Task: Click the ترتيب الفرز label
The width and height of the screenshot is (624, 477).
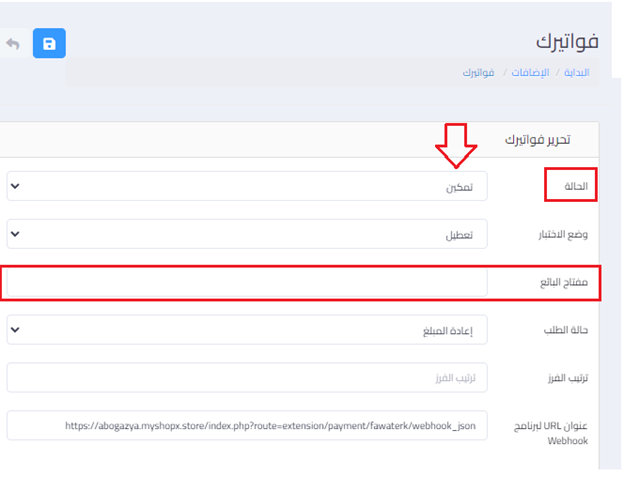Action: click(565, 378)
